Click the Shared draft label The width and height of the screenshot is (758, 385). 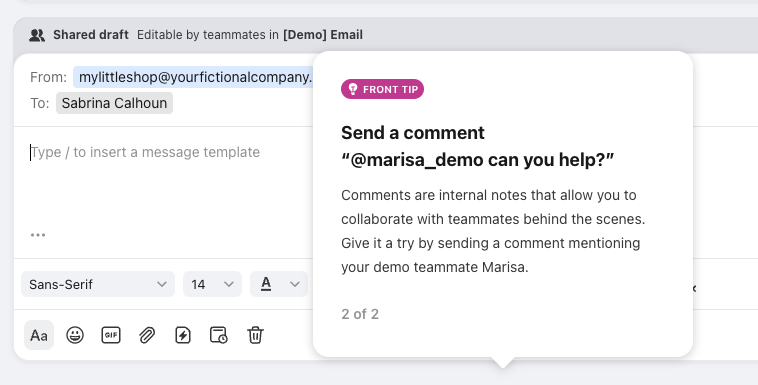(x=91, y=35)
